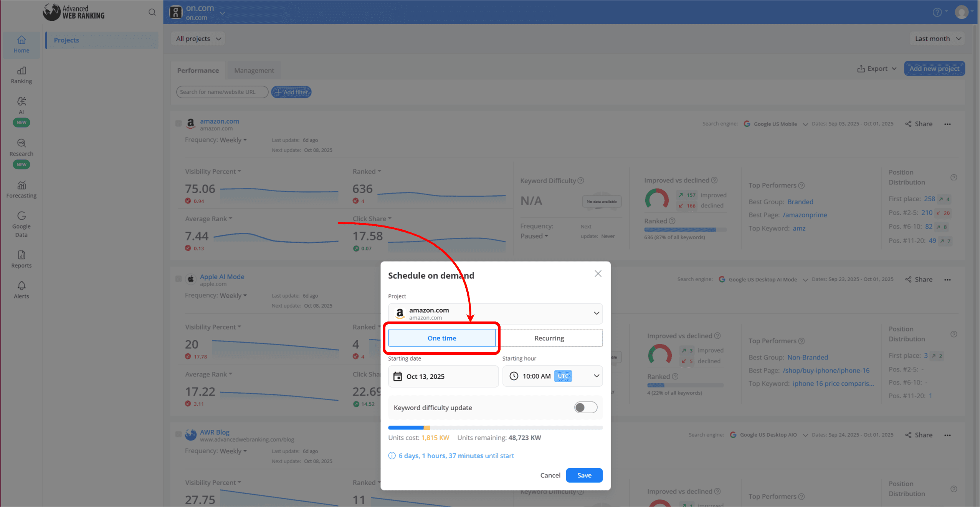Screen dimensions: 980x507
Task: Open the Google Data sidebar section
Action: click(21, 225)
